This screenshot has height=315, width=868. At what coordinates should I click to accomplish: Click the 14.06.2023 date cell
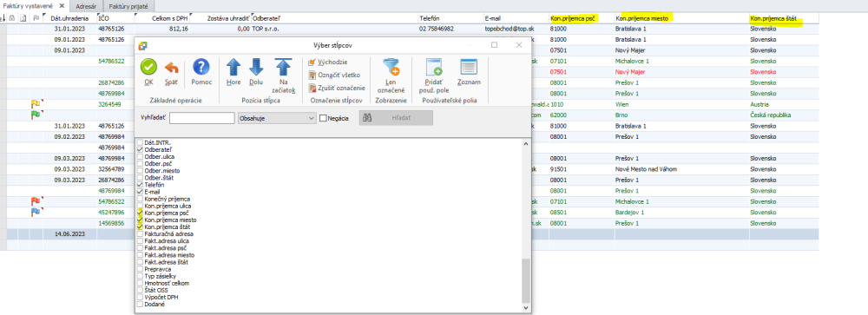[x=69, y=234]
